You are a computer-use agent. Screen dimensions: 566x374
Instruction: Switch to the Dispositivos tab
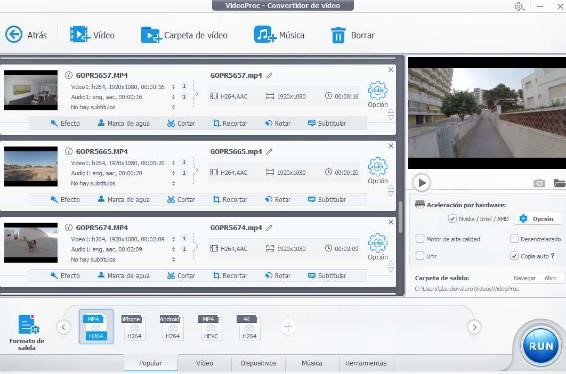258,363
